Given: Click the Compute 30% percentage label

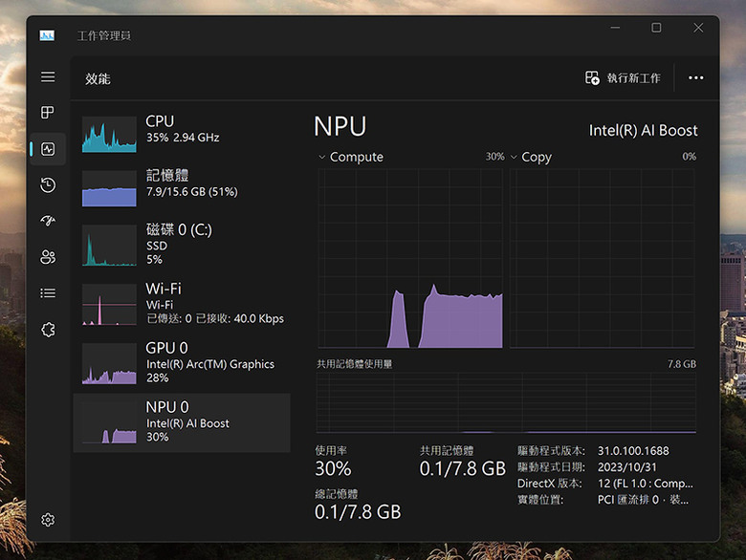Looking at the screenshot, I should click(494, 157).
